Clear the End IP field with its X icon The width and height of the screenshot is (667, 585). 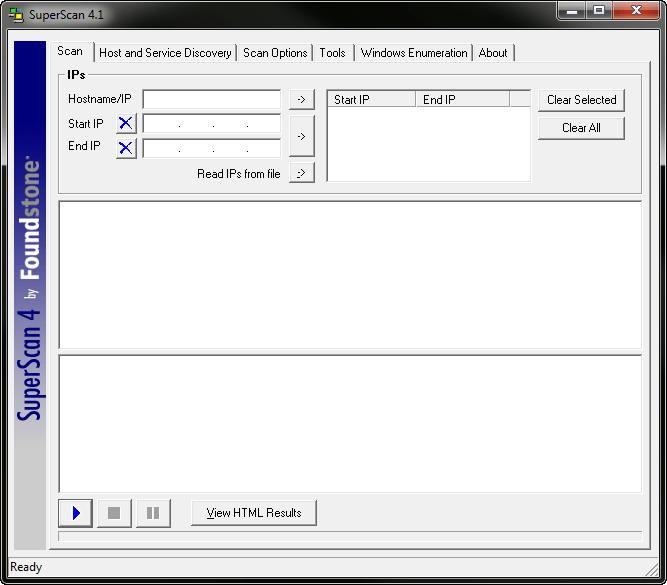pos(126,148)
